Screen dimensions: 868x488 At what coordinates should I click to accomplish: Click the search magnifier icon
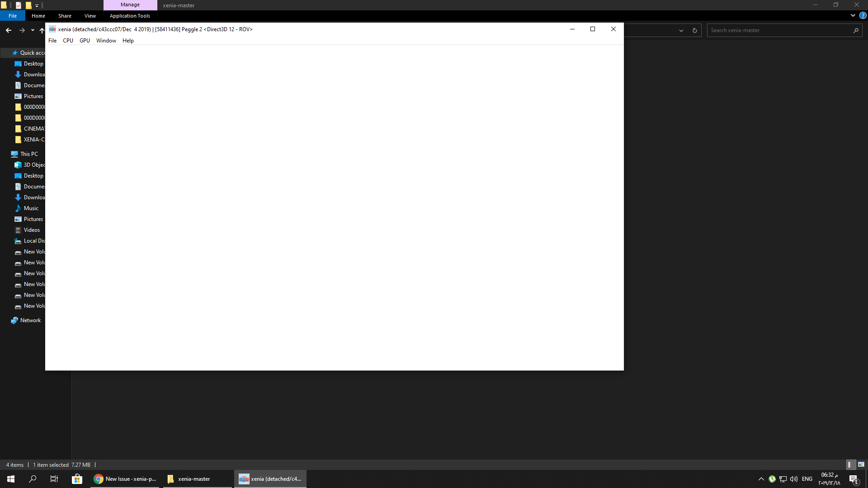(856, 30)
